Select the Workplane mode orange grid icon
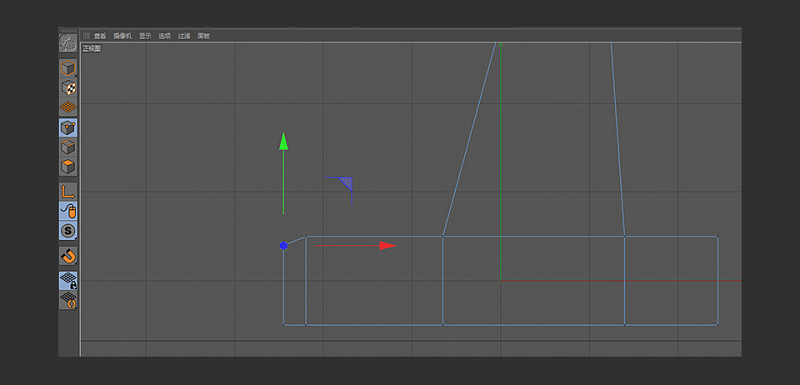The width and height of the screenshot is (800, 385). pos(68,107)
